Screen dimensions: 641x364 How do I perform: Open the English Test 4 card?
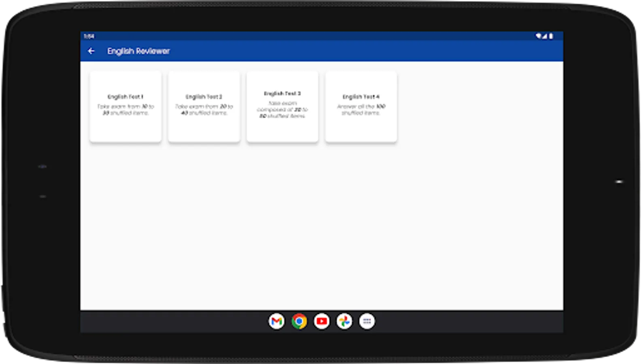(x=361, y=107)
